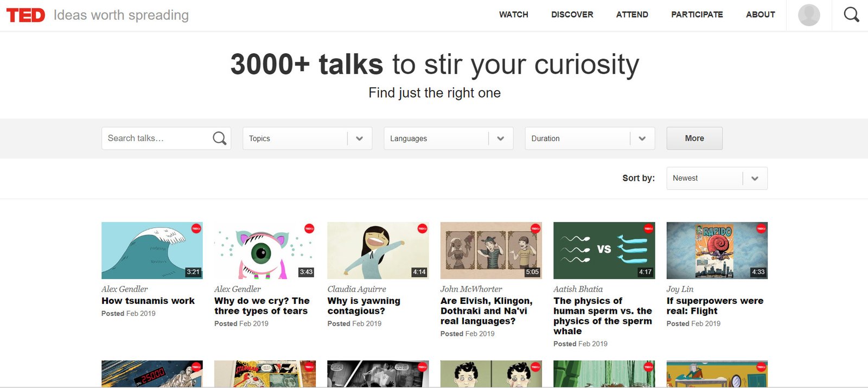Click speaker name Claudia Aguirre
Image resolution: width=868 pixels, height=388 pixels.
pos(357,289)
